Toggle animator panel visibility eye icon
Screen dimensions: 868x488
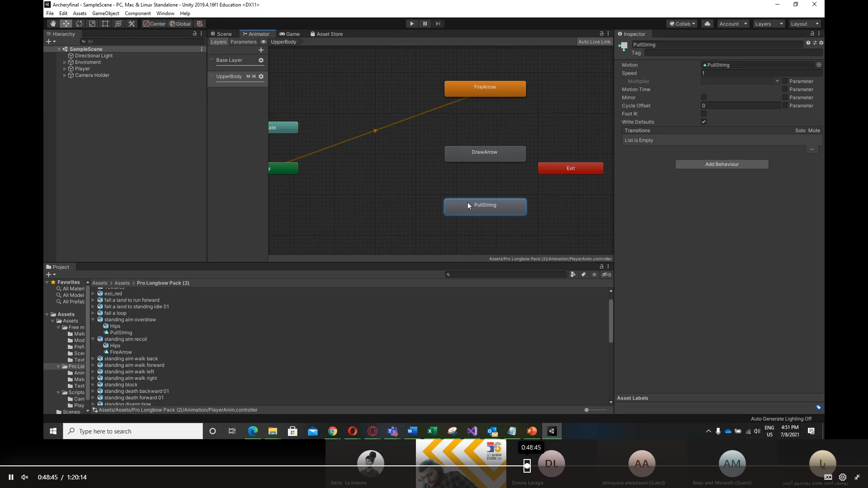pos(264,42)
